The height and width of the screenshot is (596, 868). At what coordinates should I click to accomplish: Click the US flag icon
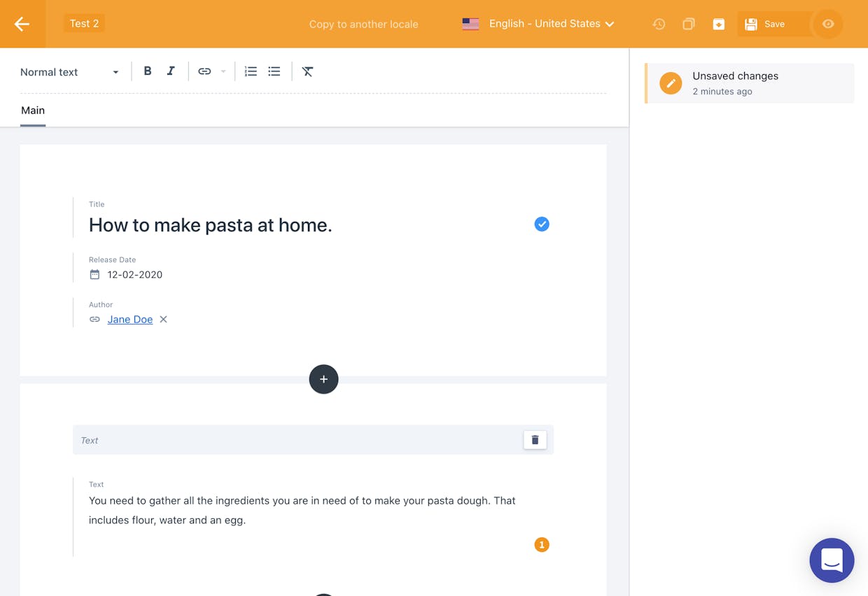(x=470, y=24)
